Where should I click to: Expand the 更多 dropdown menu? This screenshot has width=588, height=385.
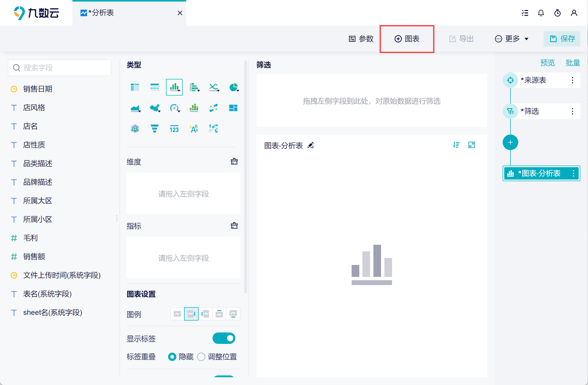click(511, 39)
